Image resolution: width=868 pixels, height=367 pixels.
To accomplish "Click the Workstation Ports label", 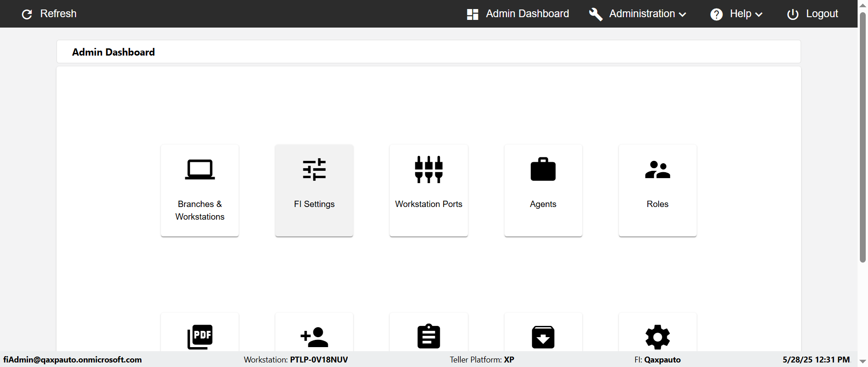I will [429, 204].
